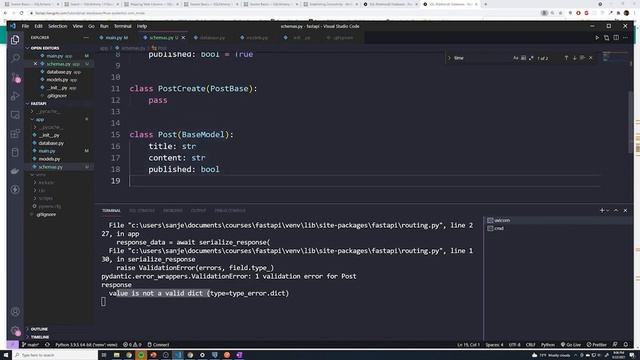This screenshot has width=640, height=360.
Task: Click the find input containing 'time'
Action: tap(482, 58)
